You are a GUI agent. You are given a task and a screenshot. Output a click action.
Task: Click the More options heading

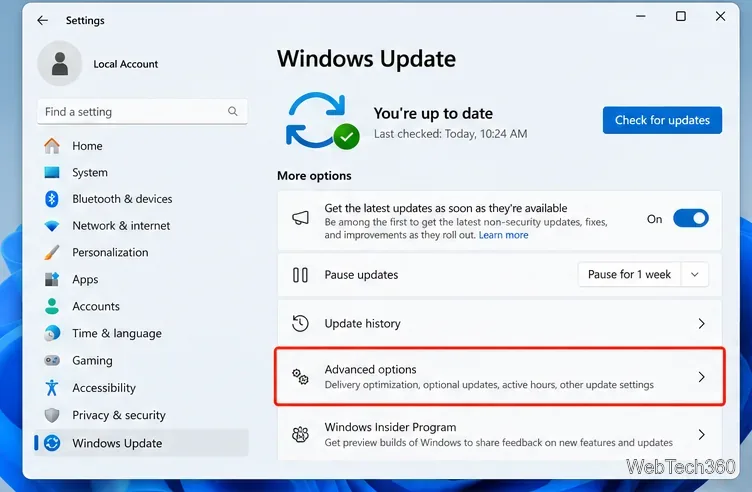coord(314,176)
